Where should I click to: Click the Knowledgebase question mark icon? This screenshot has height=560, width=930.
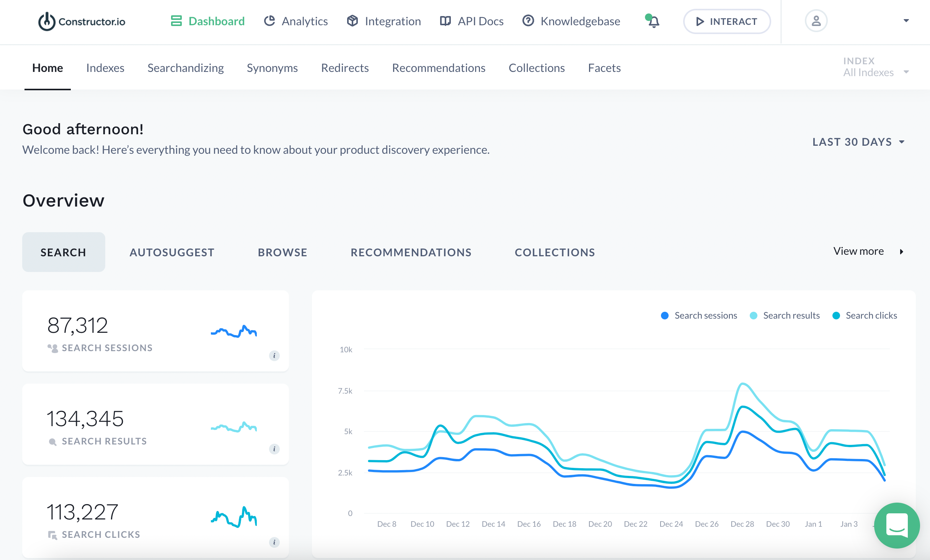528,21
